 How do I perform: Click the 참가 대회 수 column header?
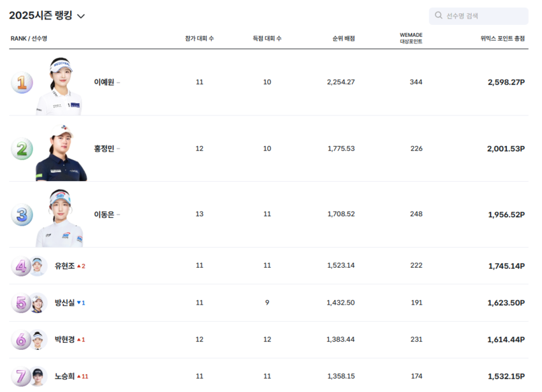pyautogui.click(x=199, y=39)
